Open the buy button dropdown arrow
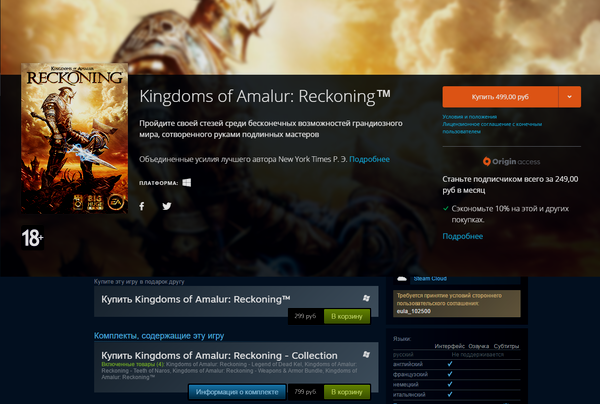The image size is (600, 404). coord(569,97)
